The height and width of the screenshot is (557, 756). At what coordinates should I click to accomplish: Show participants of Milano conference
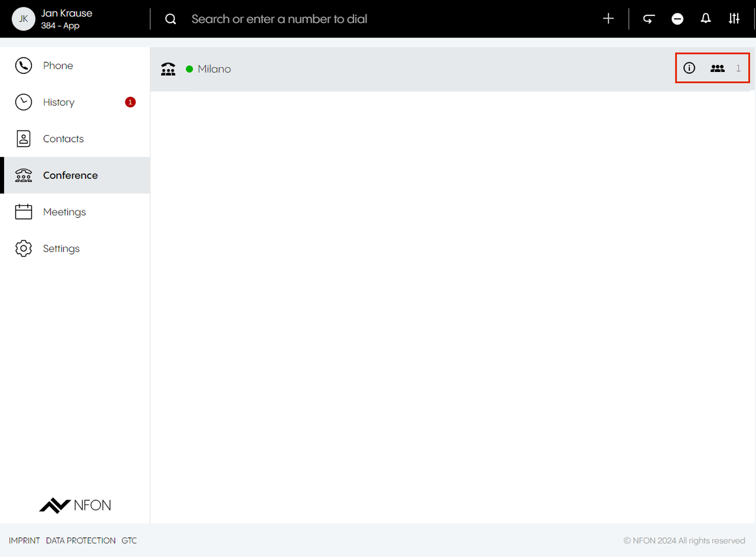(x=717, y=68)
